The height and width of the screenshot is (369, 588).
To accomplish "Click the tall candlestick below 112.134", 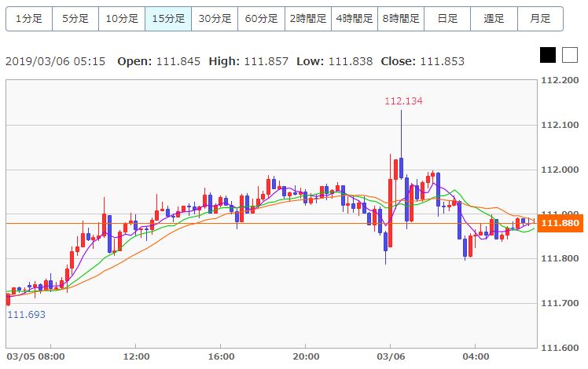I will click(x=401, y=166).
